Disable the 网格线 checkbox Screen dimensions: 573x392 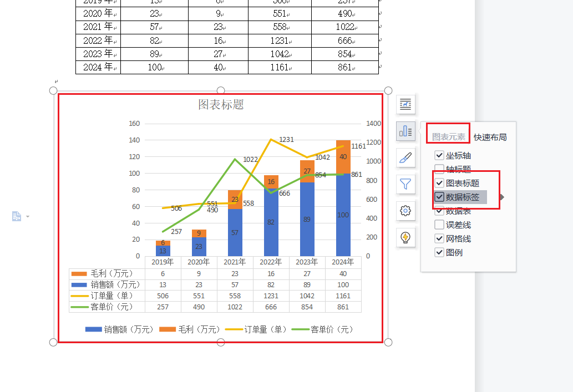click(x=439, y=239)
